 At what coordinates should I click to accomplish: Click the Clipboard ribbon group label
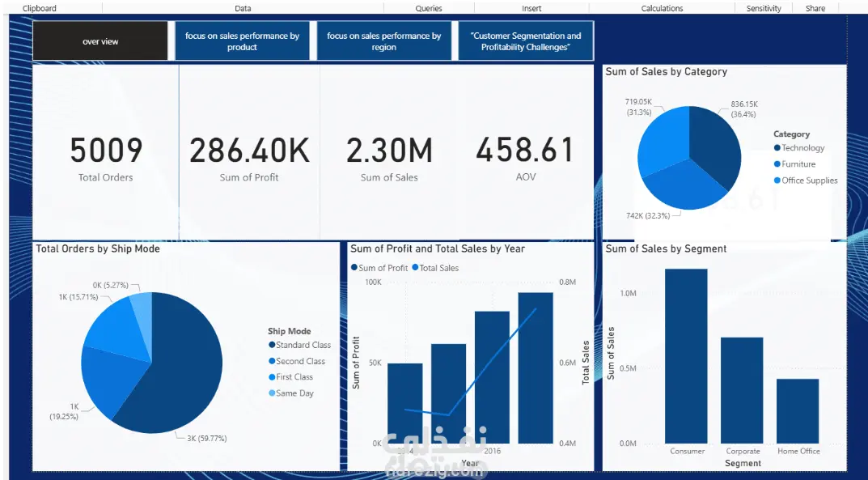coord(40,8)
